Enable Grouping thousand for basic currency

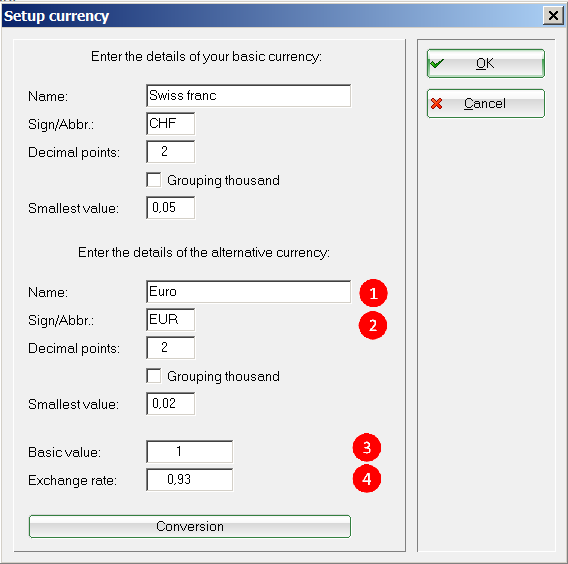154,180
